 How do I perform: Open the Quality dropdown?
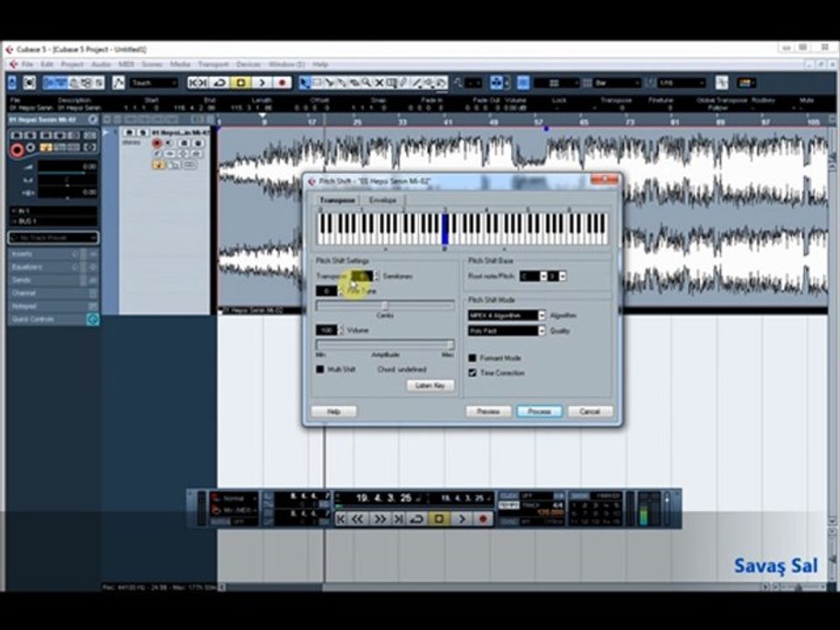click(507, 331)
